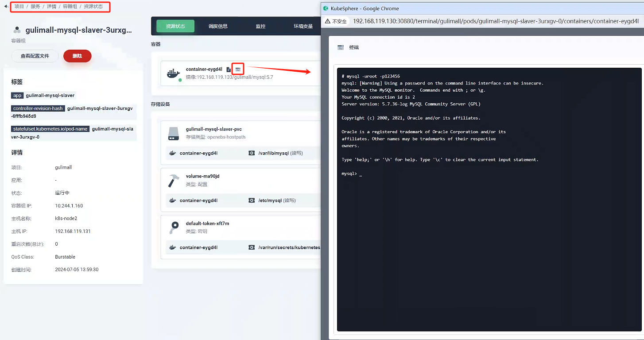Open the default-token-xft7m secret volume
Viewport: 644px width, 340px height.
point(207,224)
